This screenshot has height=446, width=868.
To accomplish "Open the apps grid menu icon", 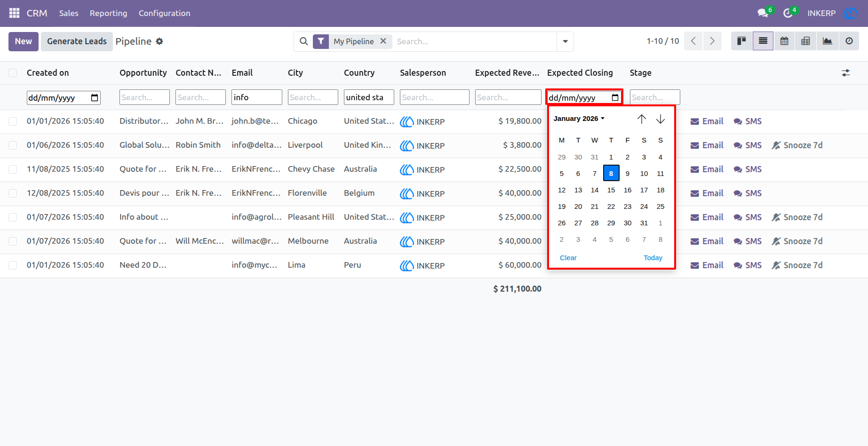I will click(x=14, y=13).
